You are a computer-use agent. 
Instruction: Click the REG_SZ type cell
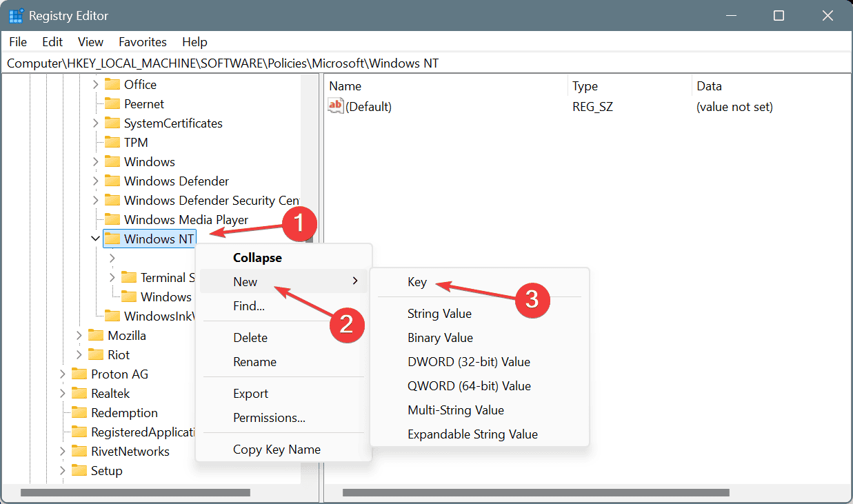coord(592,107)
